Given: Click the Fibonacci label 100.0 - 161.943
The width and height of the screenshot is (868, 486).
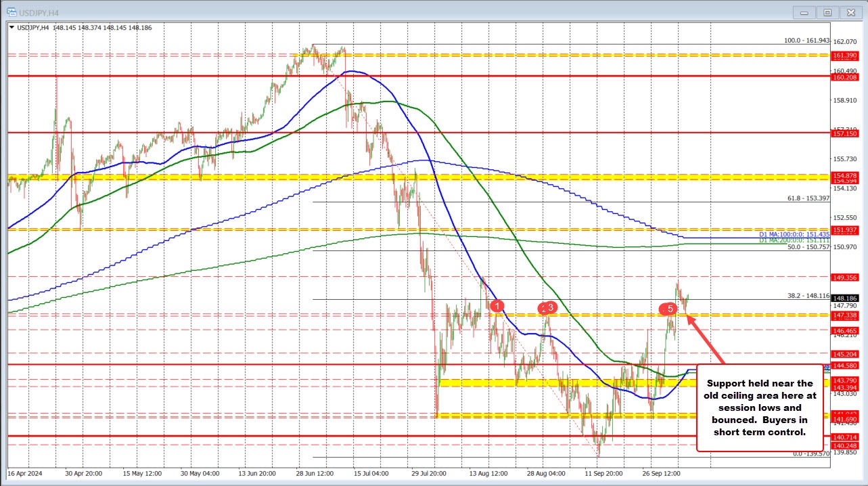Looking at the screenshot, I should click(x=806, y=41).
